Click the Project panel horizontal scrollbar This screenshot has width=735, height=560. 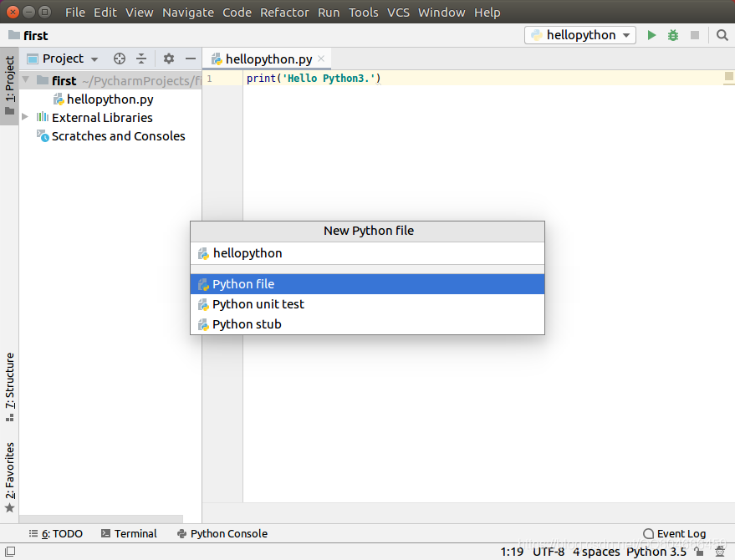point(101,519)
